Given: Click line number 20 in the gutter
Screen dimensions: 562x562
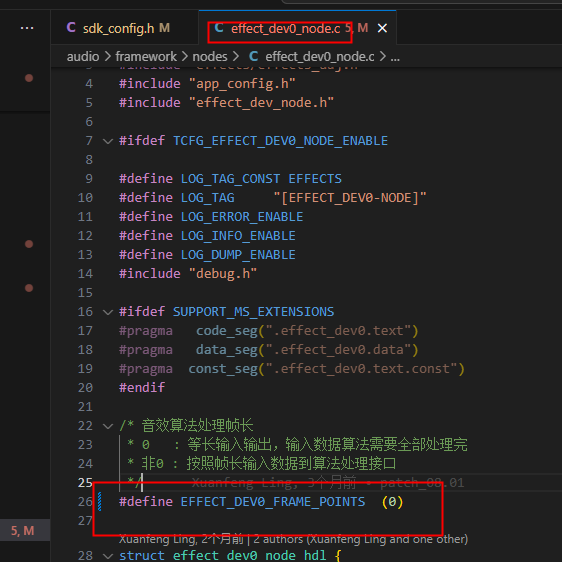Looking at the screenshot, I should [x=85, y=387].
